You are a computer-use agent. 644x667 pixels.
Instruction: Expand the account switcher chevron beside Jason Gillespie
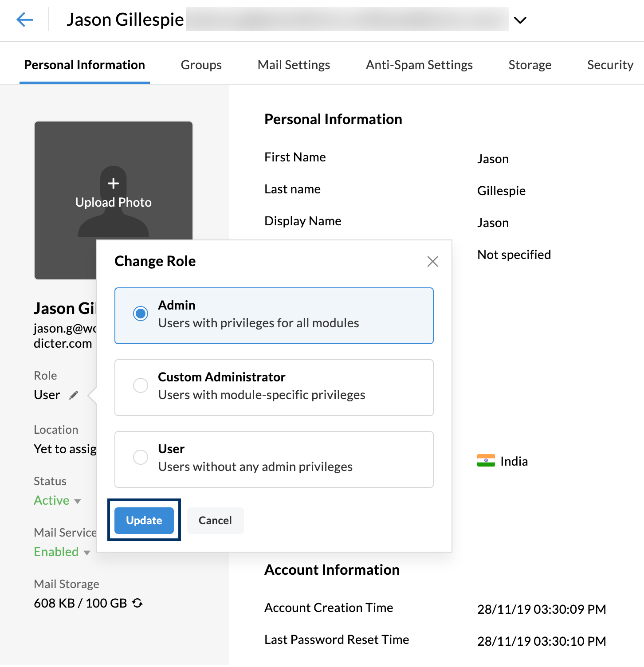coord(521,20)
